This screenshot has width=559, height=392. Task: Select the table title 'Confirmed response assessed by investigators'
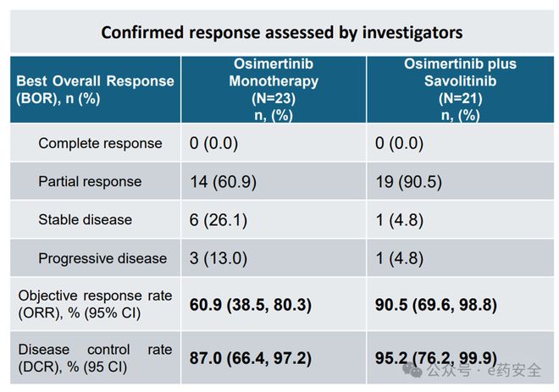[x=282, y=32]
